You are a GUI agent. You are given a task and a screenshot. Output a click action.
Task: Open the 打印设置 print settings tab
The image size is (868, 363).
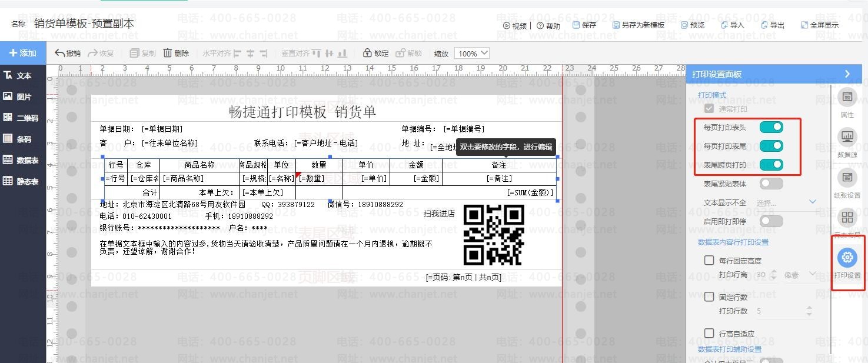[x=847, y=263]
